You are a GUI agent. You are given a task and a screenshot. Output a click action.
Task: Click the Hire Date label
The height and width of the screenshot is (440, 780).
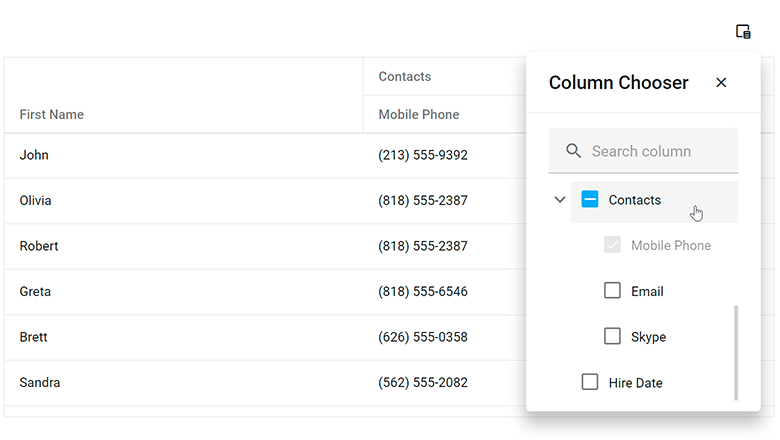tap(635, 383)
